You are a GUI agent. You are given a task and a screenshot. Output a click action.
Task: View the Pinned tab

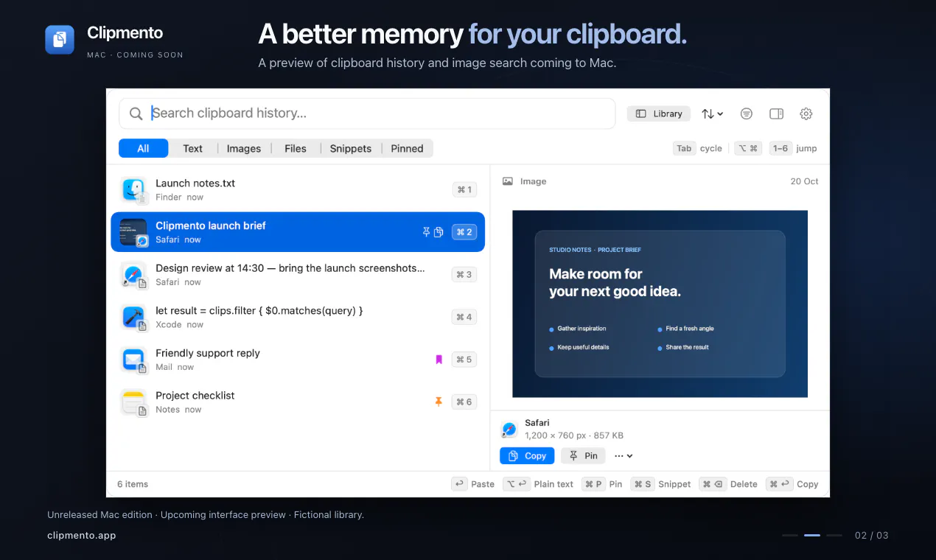[x=407, y=148]
